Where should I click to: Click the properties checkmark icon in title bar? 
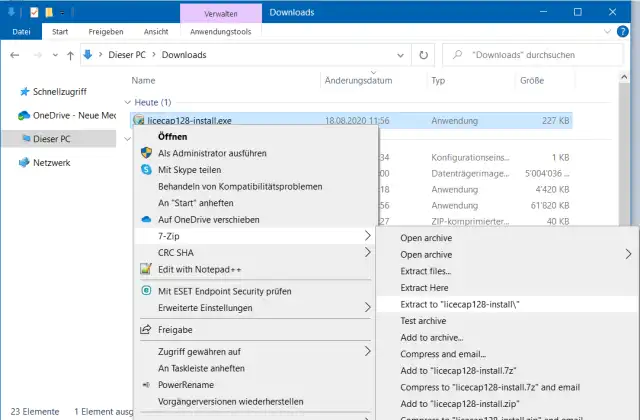33,12
